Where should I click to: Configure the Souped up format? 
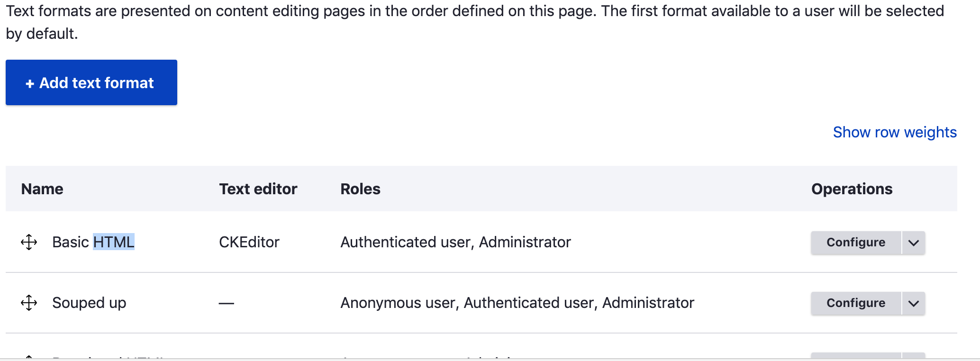854,303
